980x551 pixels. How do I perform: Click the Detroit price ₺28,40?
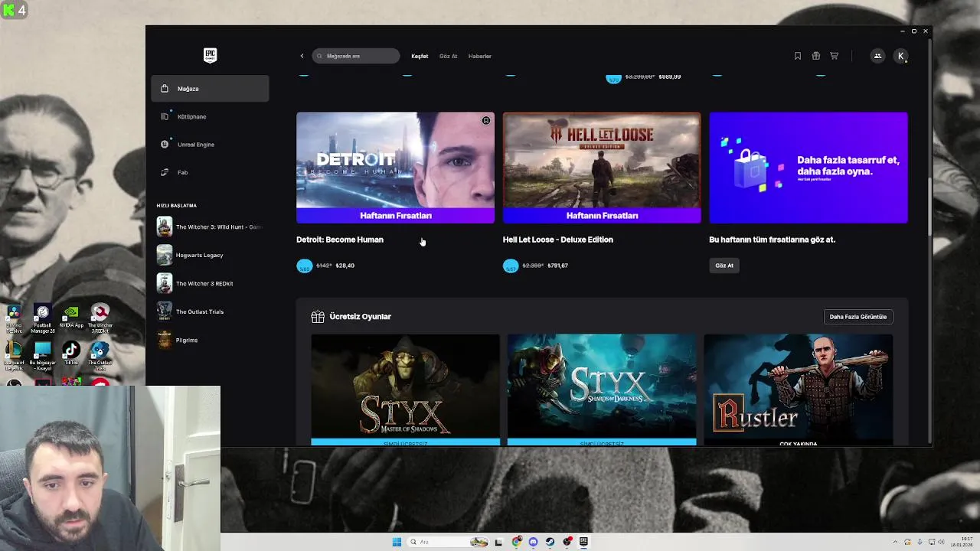coord(345,266)
